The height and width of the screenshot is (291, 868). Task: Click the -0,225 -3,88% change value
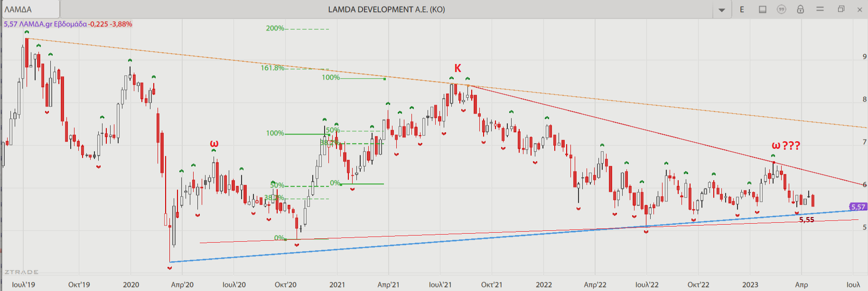111,24
